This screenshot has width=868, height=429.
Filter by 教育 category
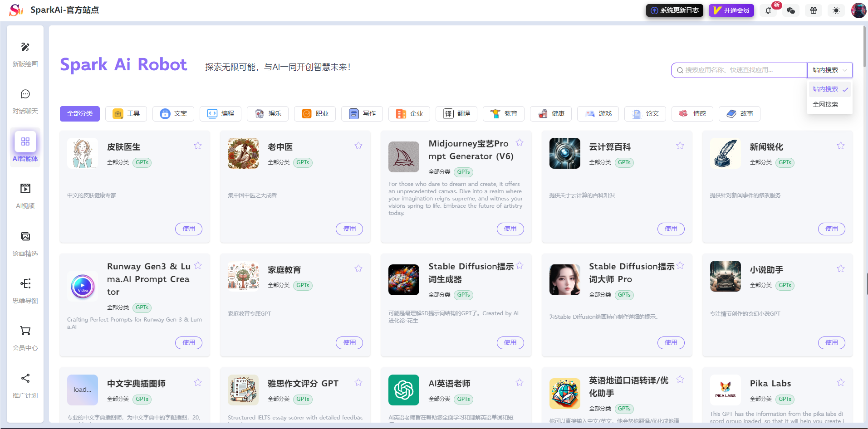click(x=504, y=114)
